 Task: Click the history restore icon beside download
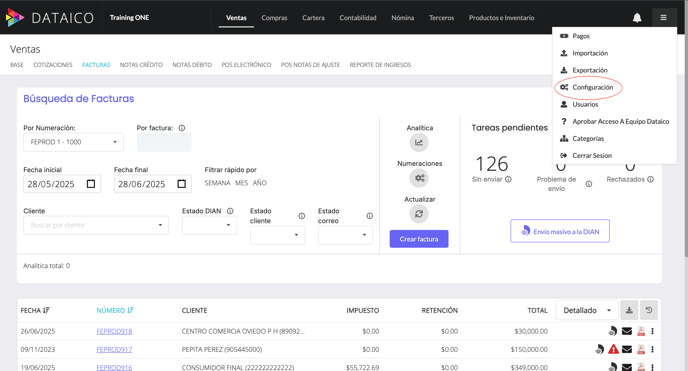(x=649, y=310)
